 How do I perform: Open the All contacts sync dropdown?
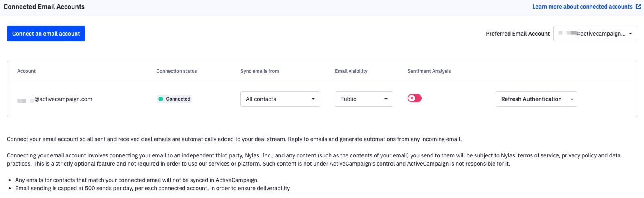tap(280, 99)
